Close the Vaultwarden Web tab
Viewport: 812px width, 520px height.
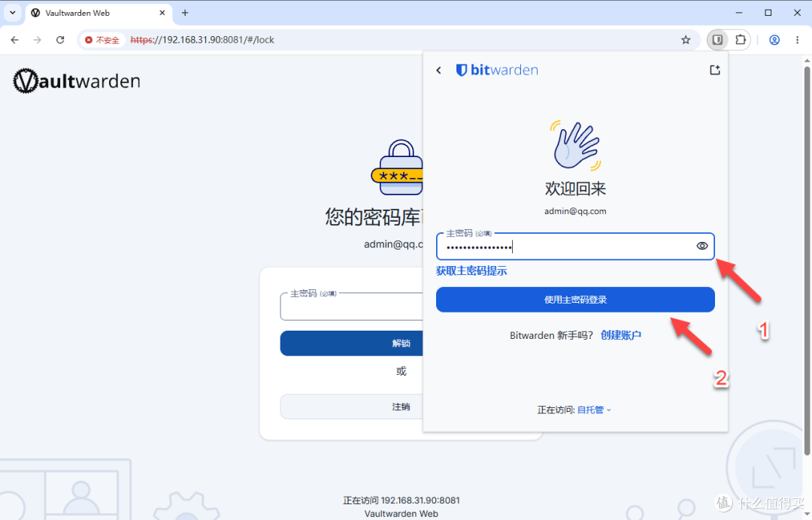click(x=162, y=13)
